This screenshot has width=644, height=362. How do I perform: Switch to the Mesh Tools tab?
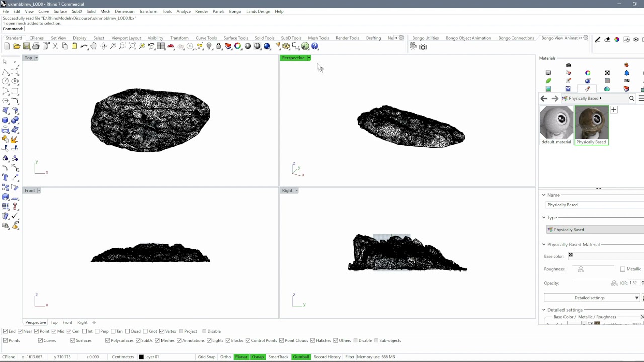318,38
